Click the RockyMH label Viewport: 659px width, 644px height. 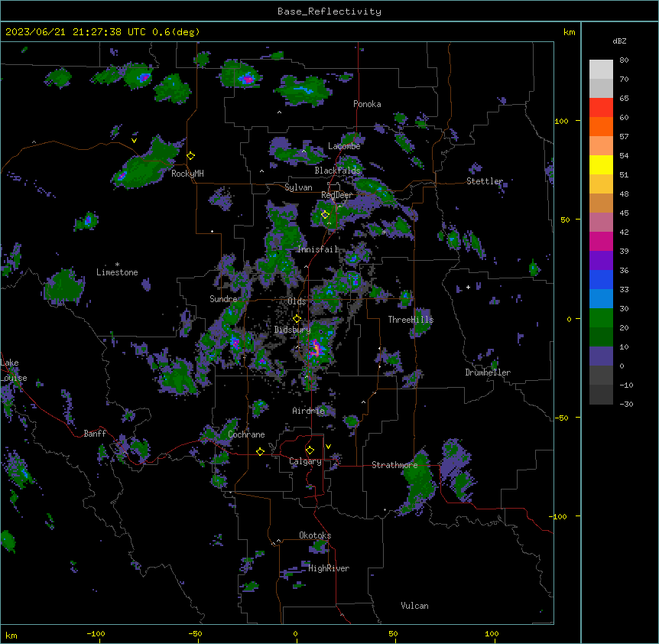click(x=187, y=174)
